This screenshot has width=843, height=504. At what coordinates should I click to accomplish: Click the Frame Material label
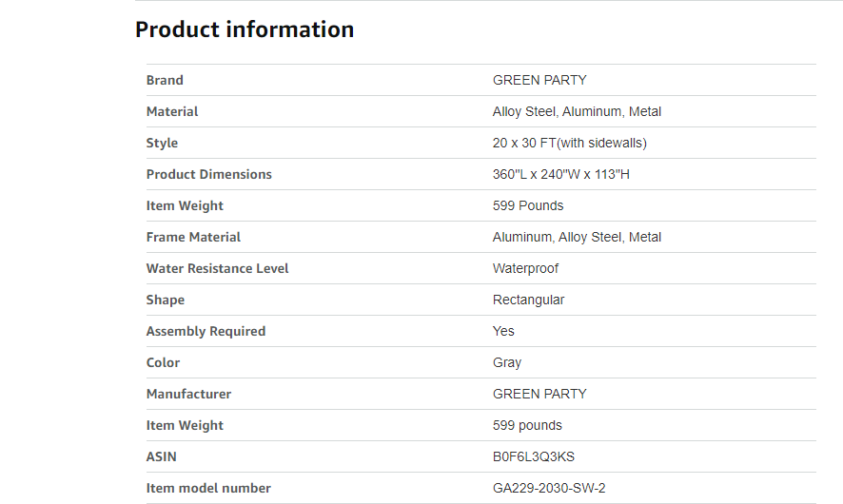pos(193,237)
